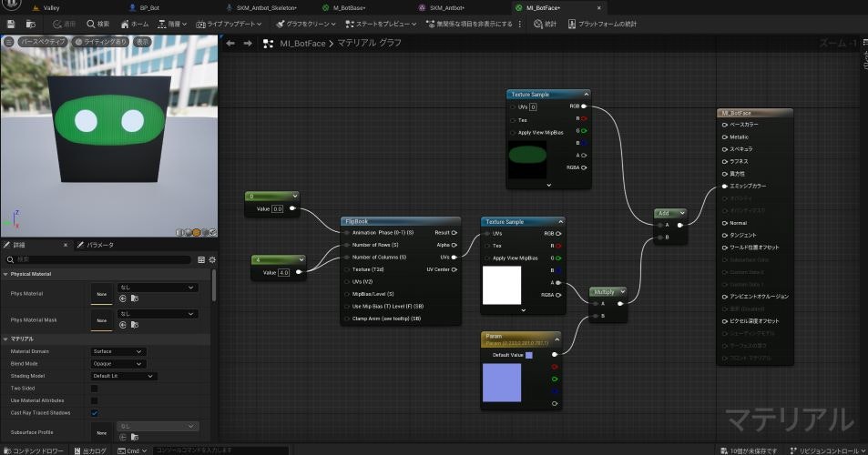
Task: Click the back arrow in the graph breadcrumb
Action: tap(230, 43)
